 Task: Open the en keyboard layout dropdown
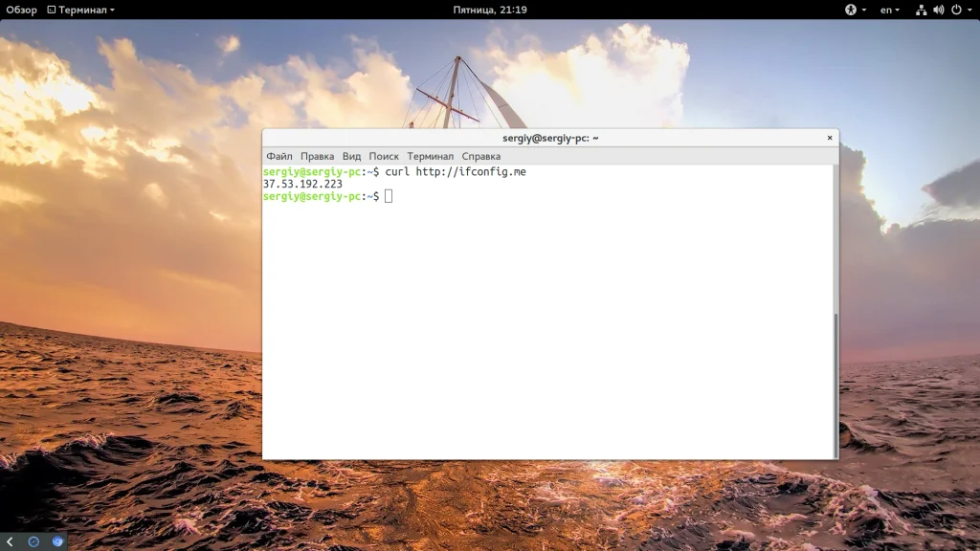(x=889, y=10)
